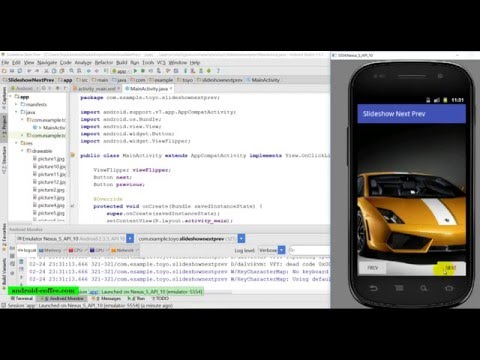Click the Replace toolbar icon
Image resolution: width=480 pixels, height=360 pixels.
click(x=79, y=71)
